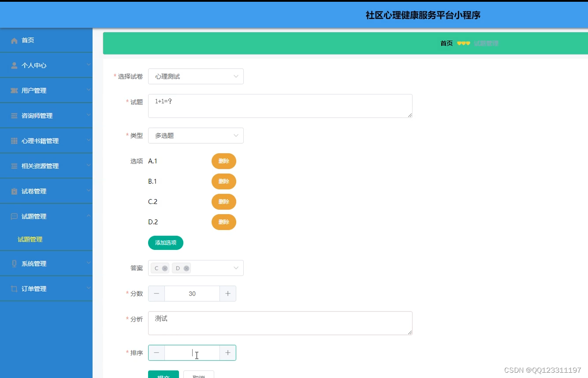Click the grid icon for 心理书籍管理
Screen dimensions: 588x378
(14, 141)
